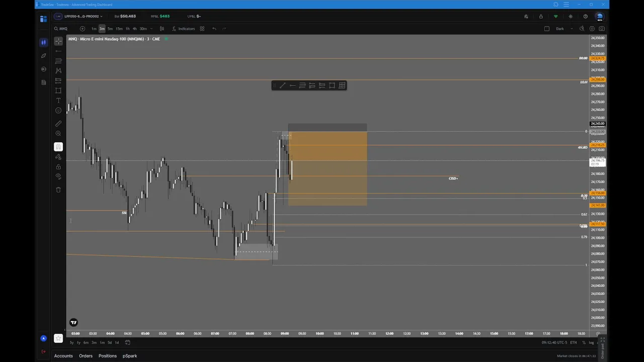The width and height of the screenshot is (644, 362).
Task: Select the 4h timeframe
Action: point(134,29)
